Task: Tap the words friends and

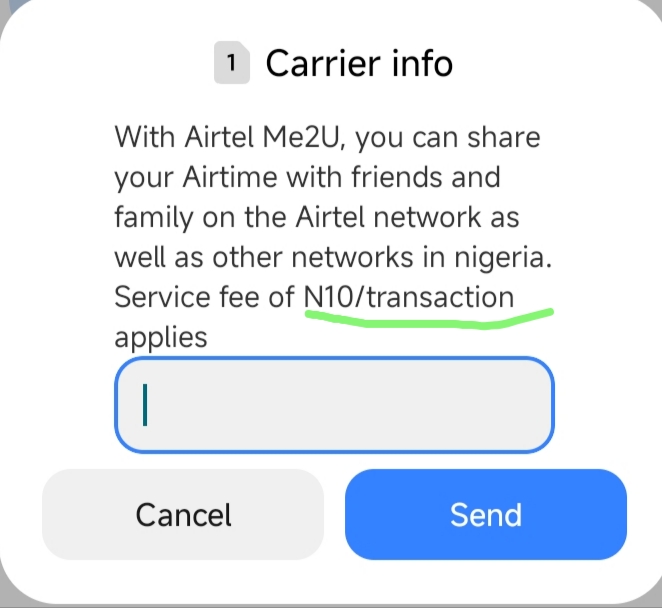Action: tap(426, 176)
